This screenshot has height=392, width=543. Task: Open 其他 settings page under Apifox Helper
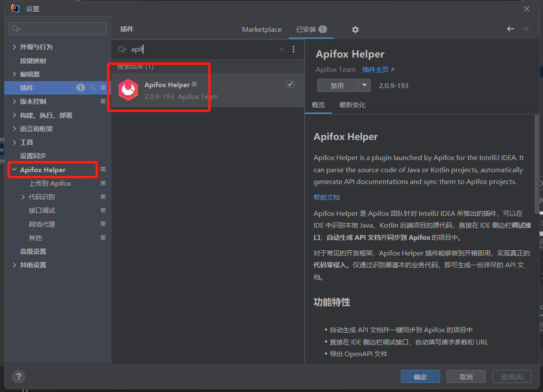35,238
